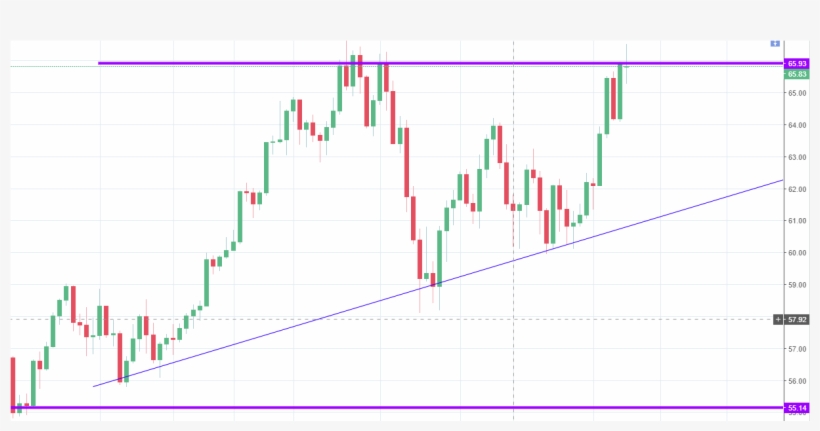Click the green 65.83 current price label
This screenshot has height=431, width=820.
(797, 74)
